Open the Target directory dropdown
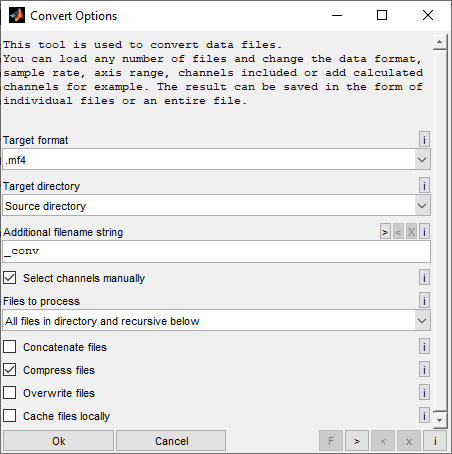452x454 pixels. pos(216,205)
